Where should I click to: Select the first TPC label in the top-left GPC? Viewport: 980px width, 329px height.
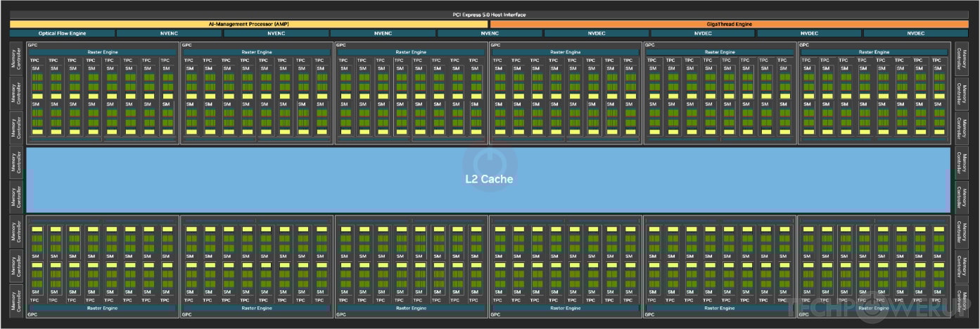34,61
